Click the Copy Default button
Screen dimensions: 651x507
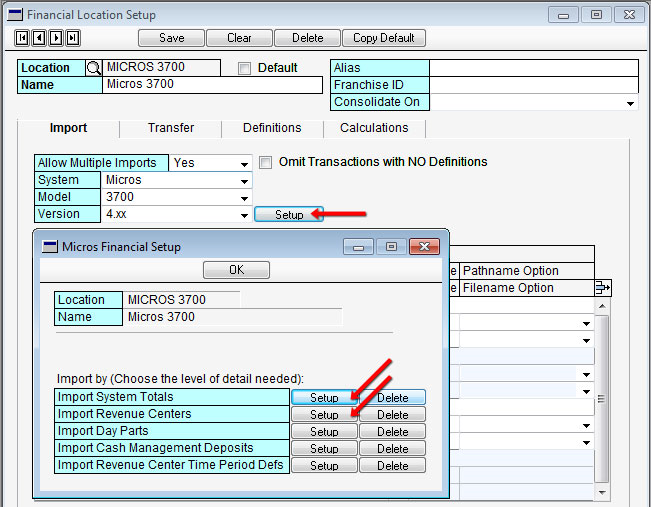coord(384,38)
